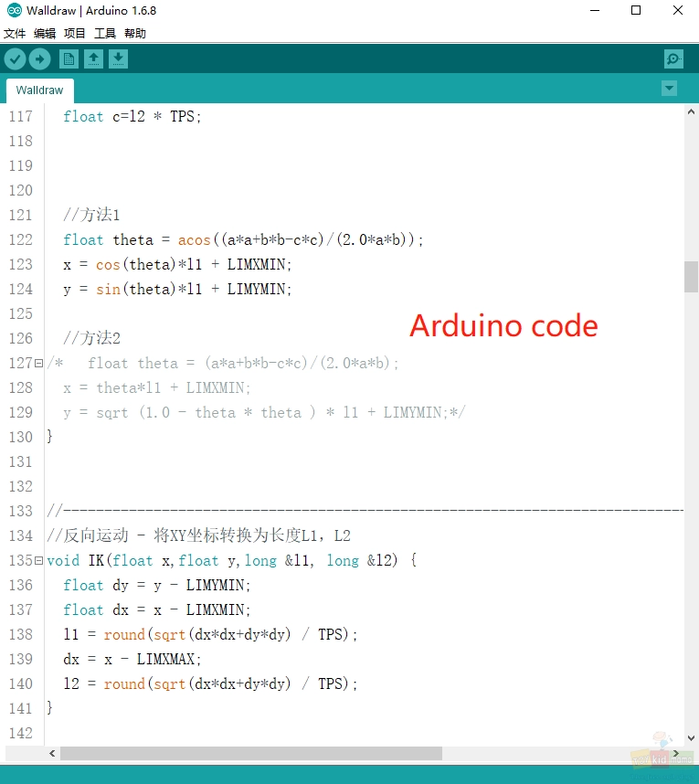Open the 文件 menu

click(x=15, y=34)
